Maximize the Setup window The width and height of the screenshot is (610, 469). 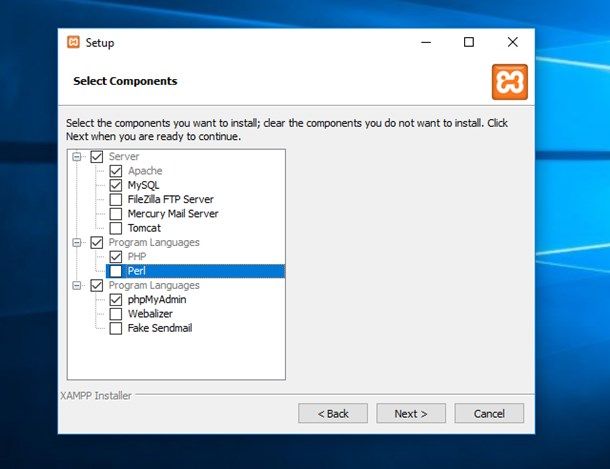(x=469, y=42)
